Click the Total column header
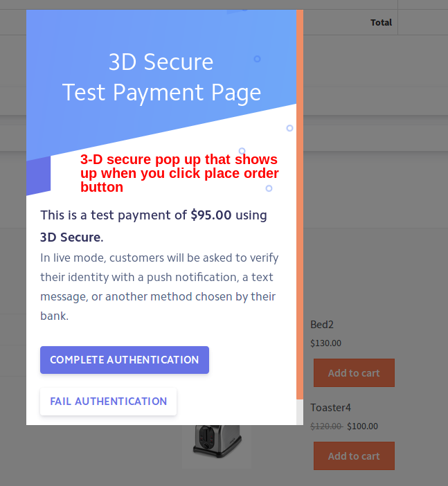448x486 pixels. click(x=381, y=22)
